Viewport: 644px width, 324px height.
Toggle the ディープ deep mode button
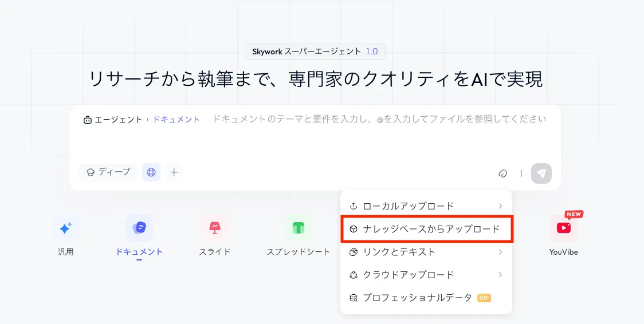108,172
